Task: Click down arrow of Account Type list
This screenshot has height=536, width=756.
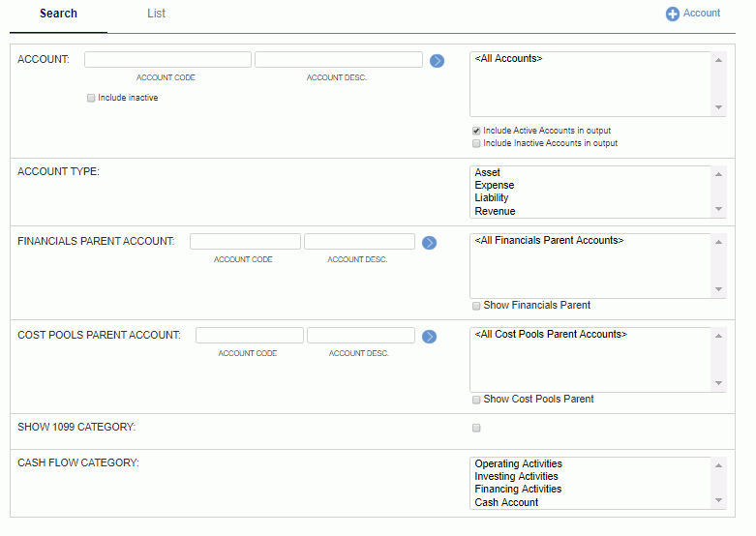Action: tap(718, 209)
